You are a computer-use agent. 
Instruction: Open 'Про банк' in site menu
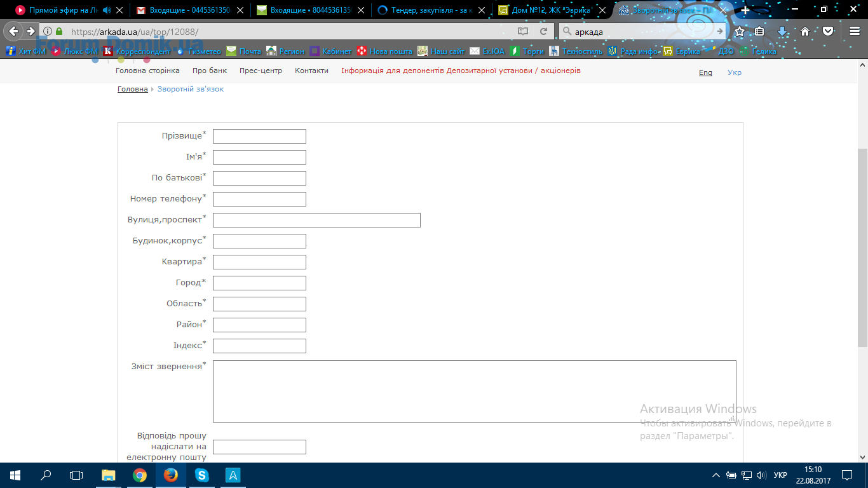coord(210,71)
